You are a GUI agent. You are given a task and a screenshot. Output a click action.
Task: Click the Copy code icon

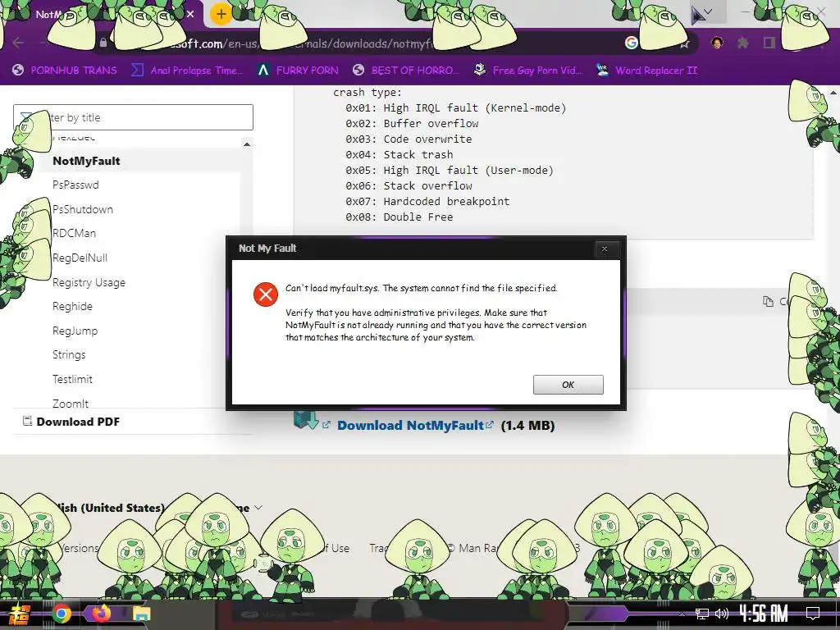point(768,302)
